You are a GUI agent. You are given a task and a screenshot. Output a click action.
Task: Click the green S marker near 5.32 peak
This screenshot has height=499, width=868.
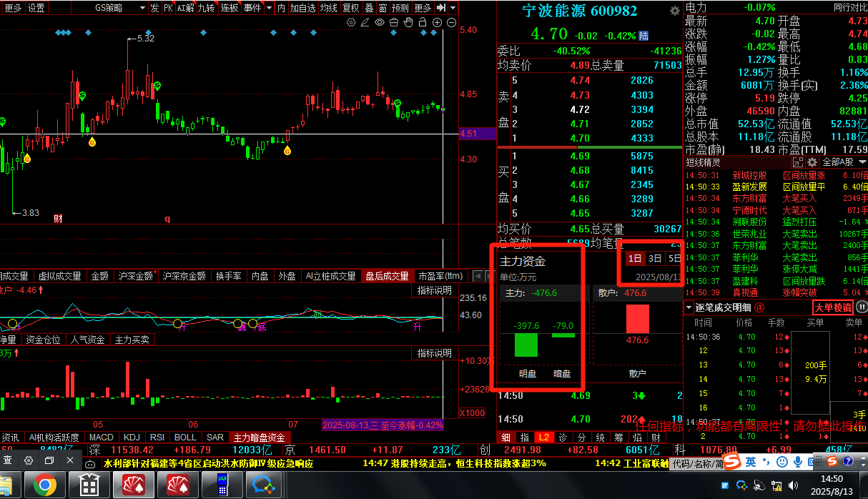(157, 86)
